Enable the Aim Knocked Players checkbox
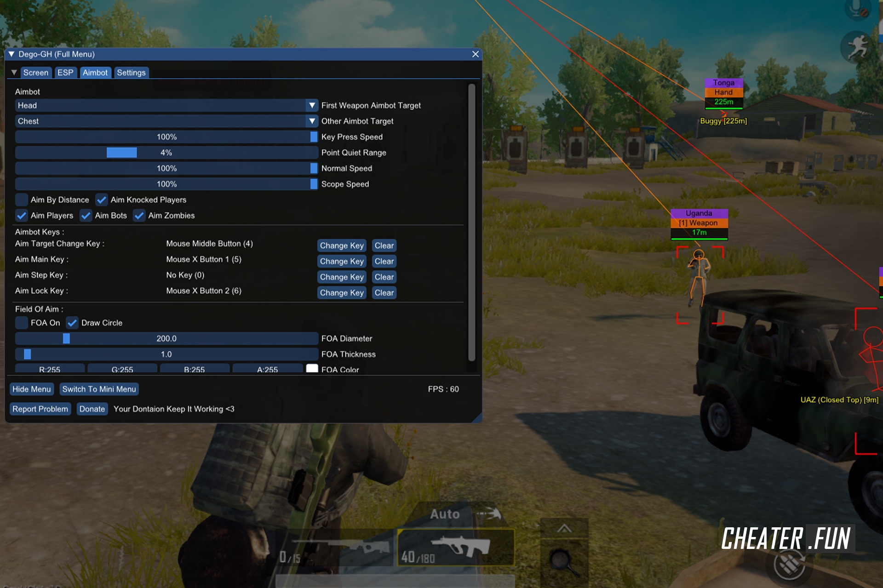Viewport: 883px width, 588px height. pos(101,200)
